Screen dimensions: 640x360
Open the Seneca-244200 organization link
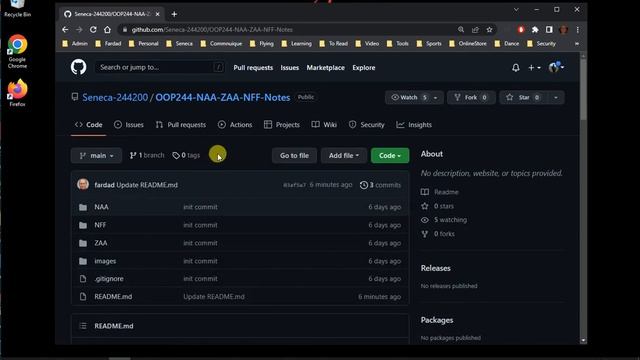click(115, 98)
